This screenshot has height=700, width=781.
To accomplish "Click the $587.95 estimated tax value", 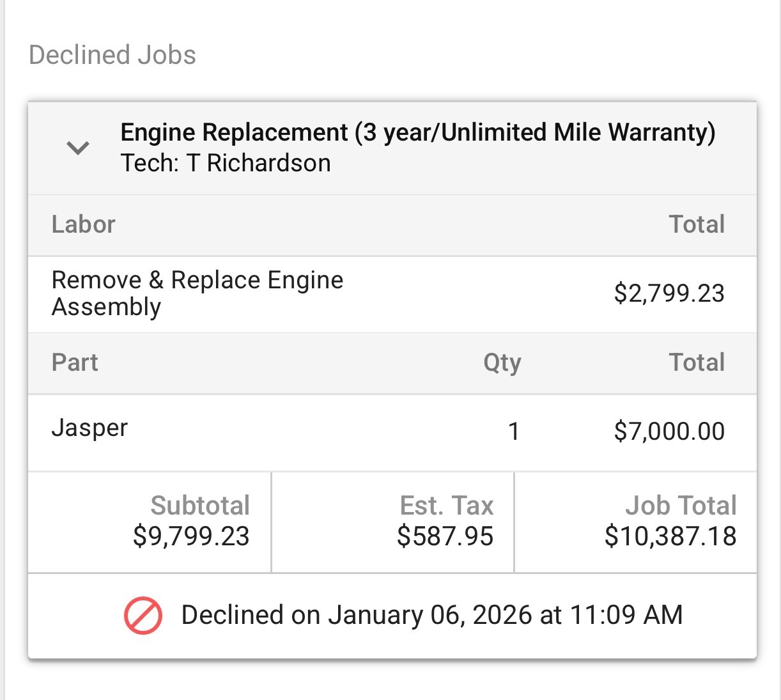I will (x=445, y=536).
